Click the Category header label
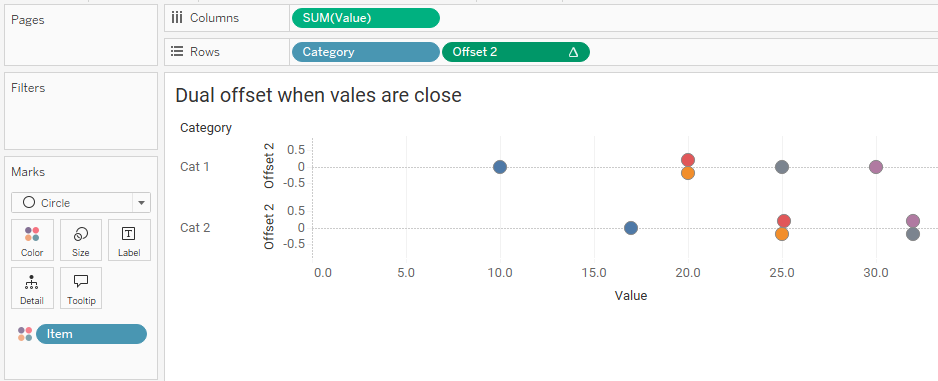938x381 pixels. pyautogui.click(x=206, y=127)
